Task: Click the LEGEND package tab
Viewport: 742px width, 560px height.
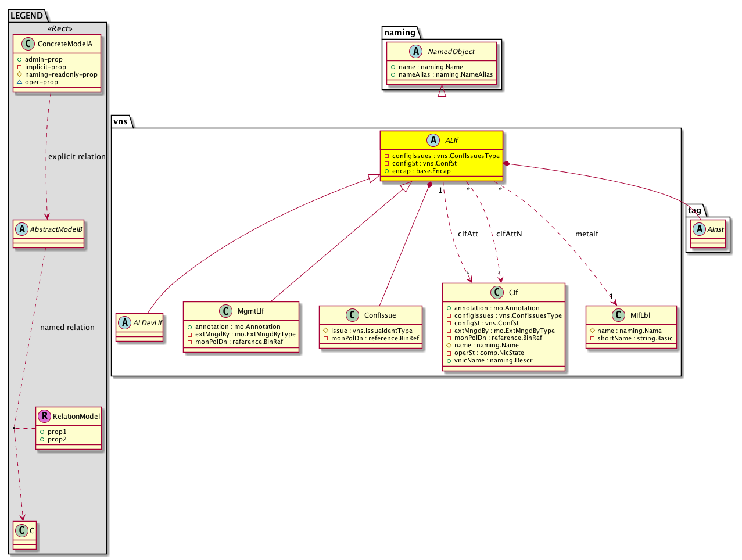Action: tap(27, 16)
